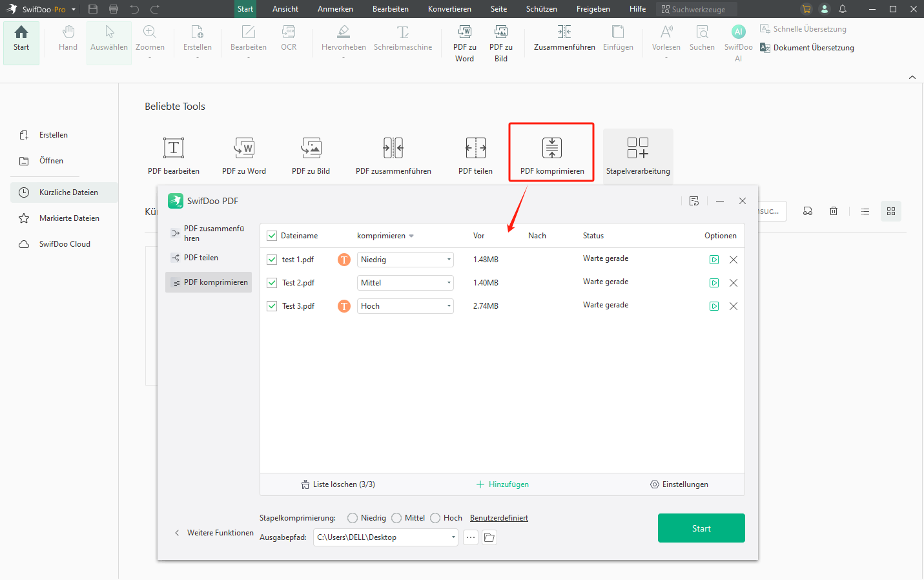
Task: Open PDF teilen under Beliebte Tools
Action: [475, 156]
